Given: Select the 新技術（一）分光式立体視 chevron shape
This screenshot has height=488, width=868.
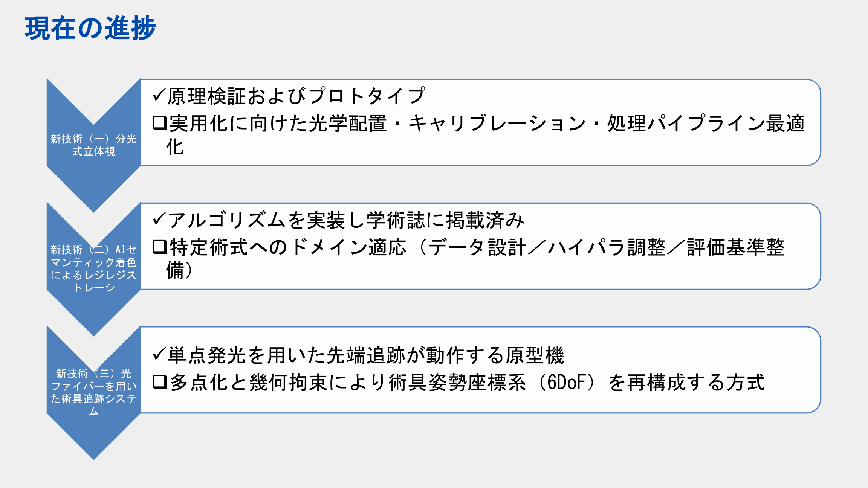Looking at the screenshot, I should pos(93,145).
